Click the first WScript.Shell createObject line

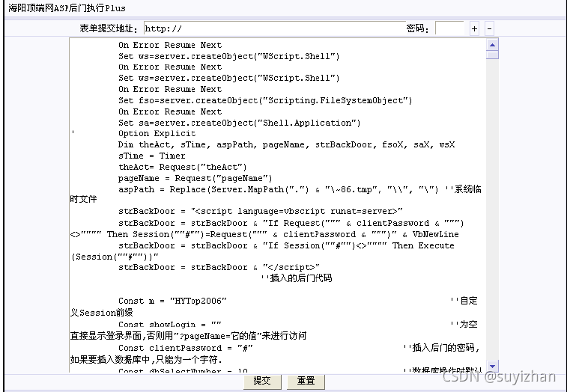click(229, 56)
